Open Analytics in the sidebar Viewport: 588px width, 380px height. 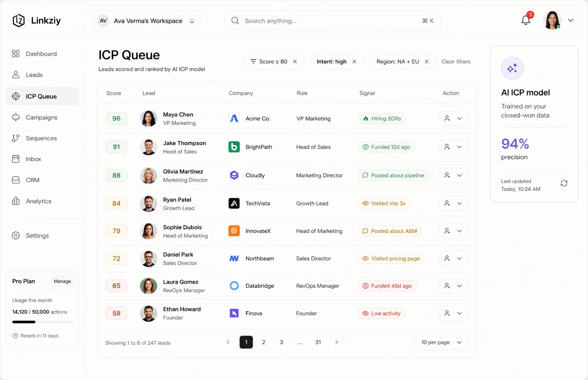click(43, 201)
